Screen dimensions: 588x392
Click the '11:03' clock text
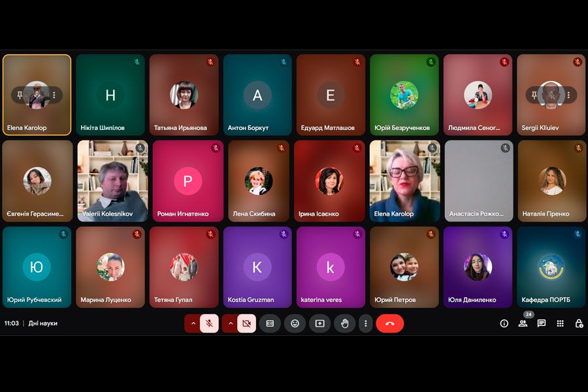click(x=12, y=323)
